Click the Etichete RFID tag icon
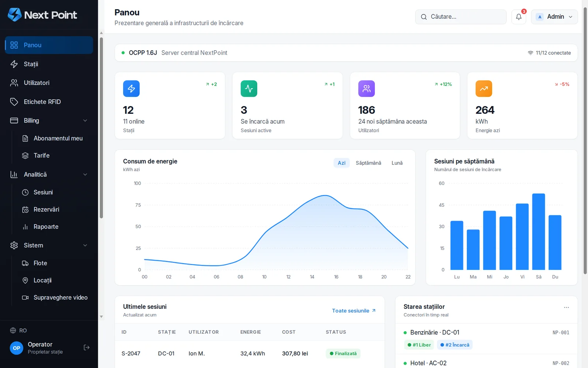Screen dimensions: 588x368 [x=14, y=102]
